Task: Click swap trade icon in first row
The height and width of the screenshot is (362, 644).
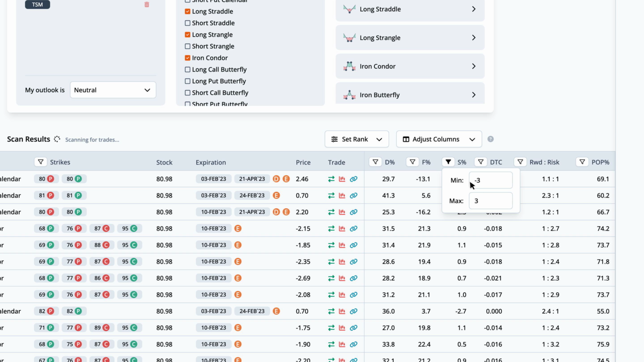Action: pos(331,179)
